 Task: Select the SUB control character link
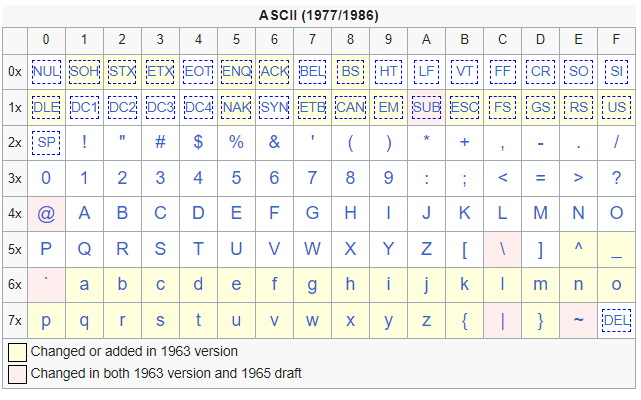click(x=426, y=107)
